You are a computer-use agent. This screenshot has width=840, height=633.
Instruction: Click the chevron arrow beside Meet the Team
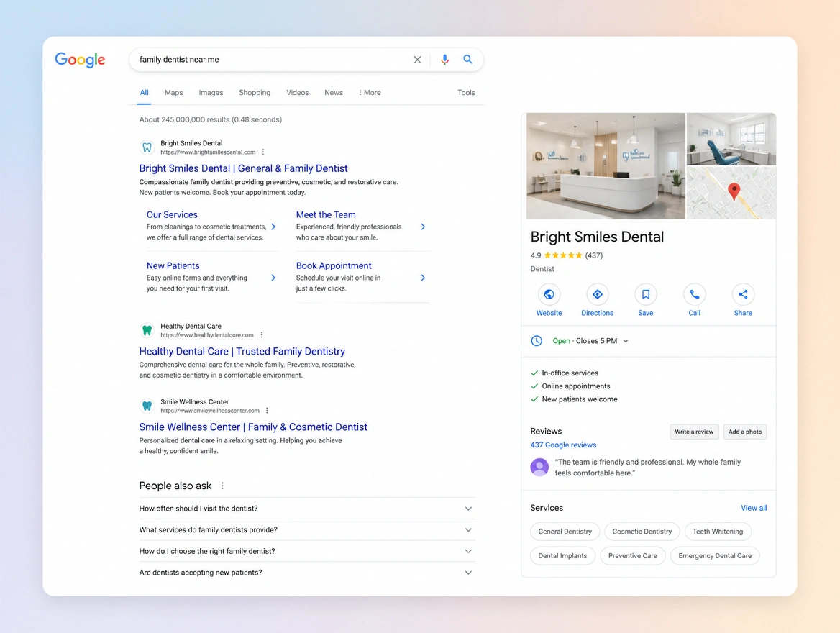(x=423, y=227)
